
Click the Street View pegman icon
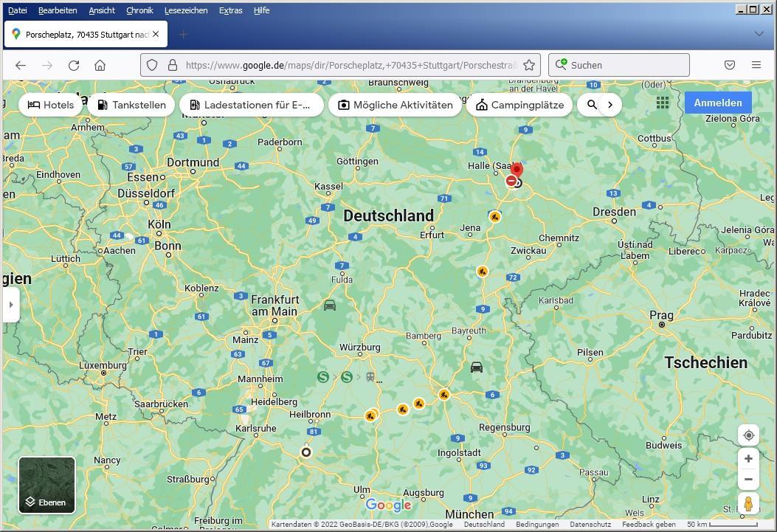tap(748, 504)
